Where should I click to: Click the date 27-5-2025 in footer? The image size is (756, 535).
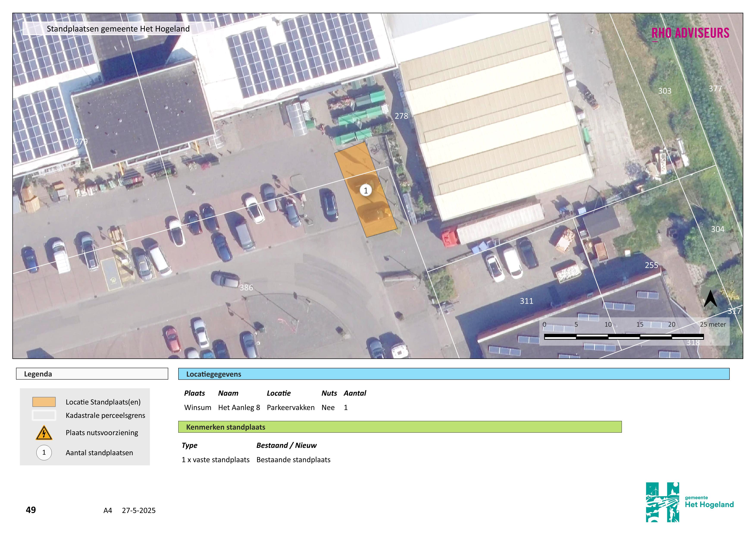coord(139,510)
